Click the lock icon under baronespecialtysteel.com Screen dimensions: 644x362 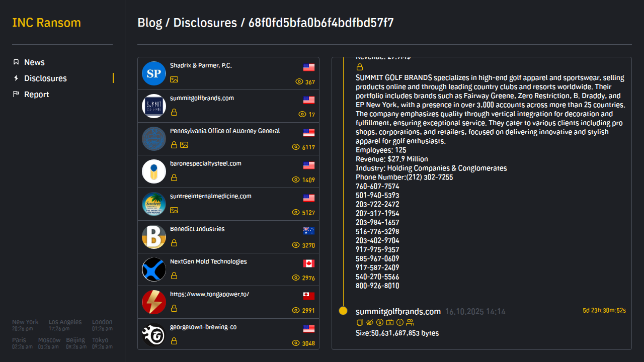coord(174,177)
